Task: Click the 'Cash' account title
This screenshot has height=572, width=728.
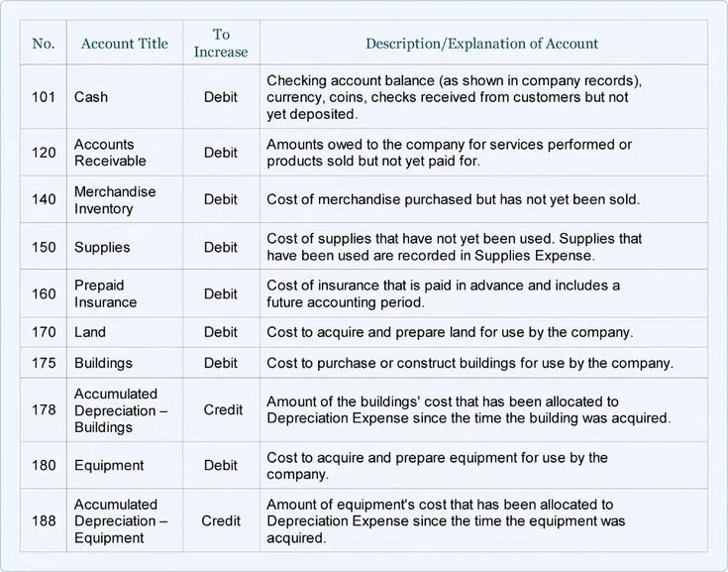Action: 91,97
